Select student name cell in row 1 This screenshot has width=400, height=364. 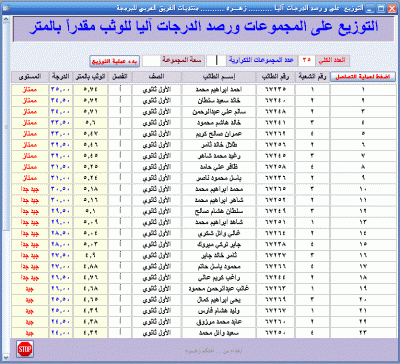[219, 90]
